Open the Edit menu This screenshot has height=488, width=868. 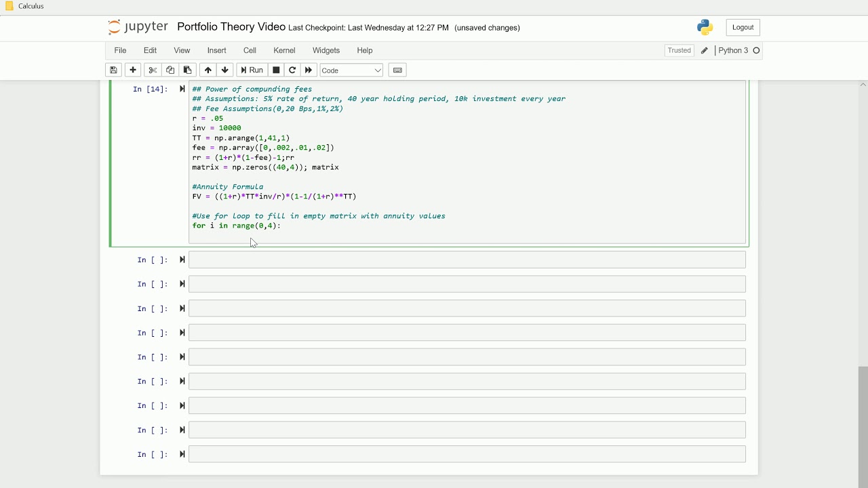pos(150,51)
